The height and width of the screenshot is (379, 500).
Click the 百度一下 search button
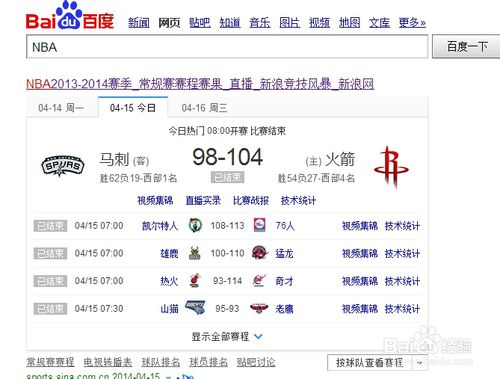[466, 46]
